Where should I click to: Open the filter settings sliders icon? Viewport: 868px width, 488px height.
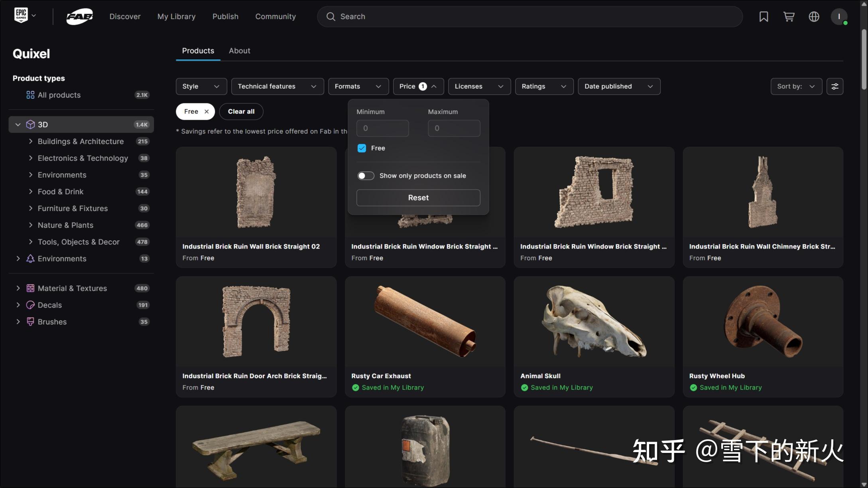point(835,87)
